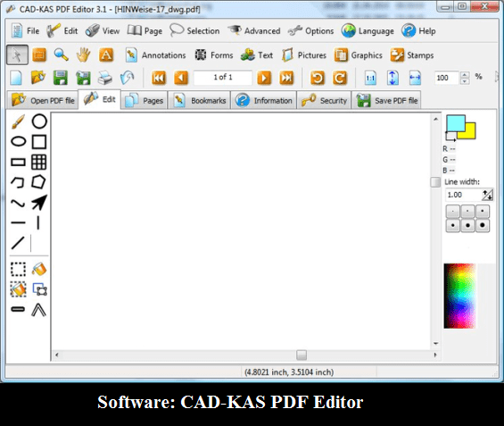Go to the first page
The width and height of the screenshot is (504, 426).
point(159,78)
